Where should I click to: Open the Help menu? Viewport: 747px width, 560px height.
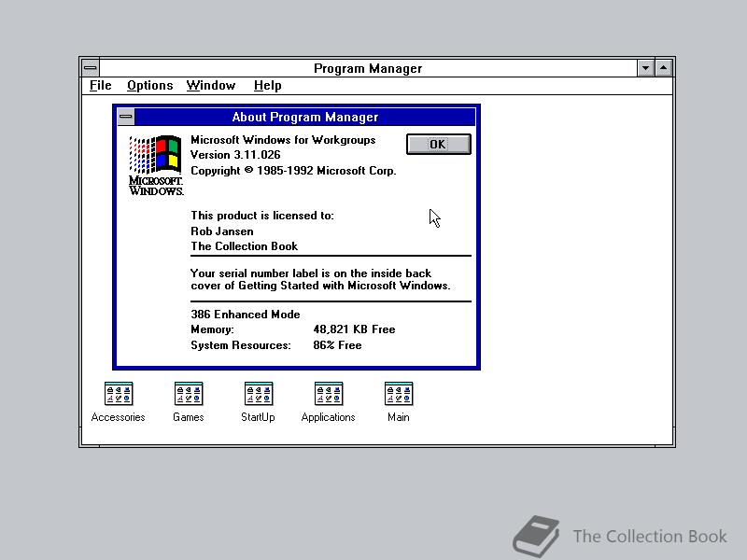[x=267, y=86]
